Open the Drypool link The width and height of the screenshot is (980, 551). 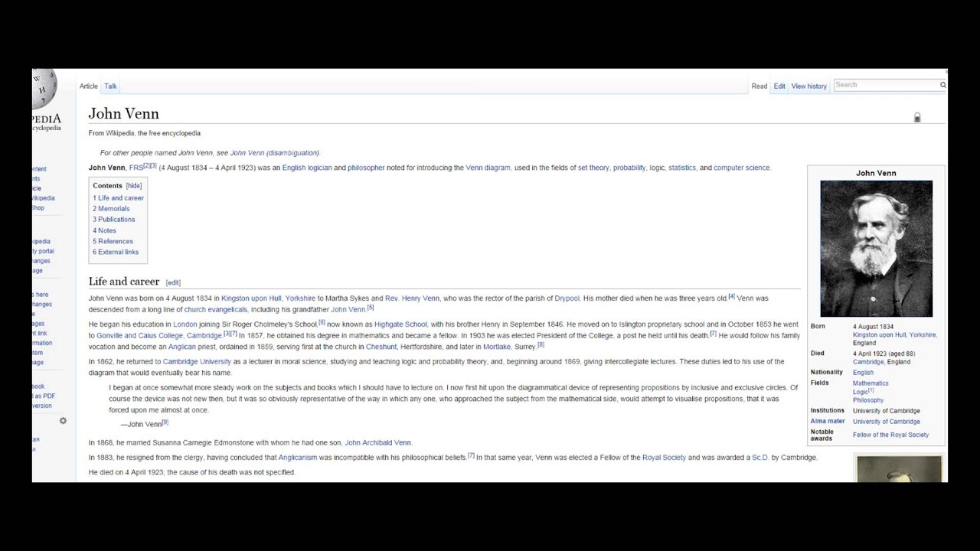(x=567, y=298)
